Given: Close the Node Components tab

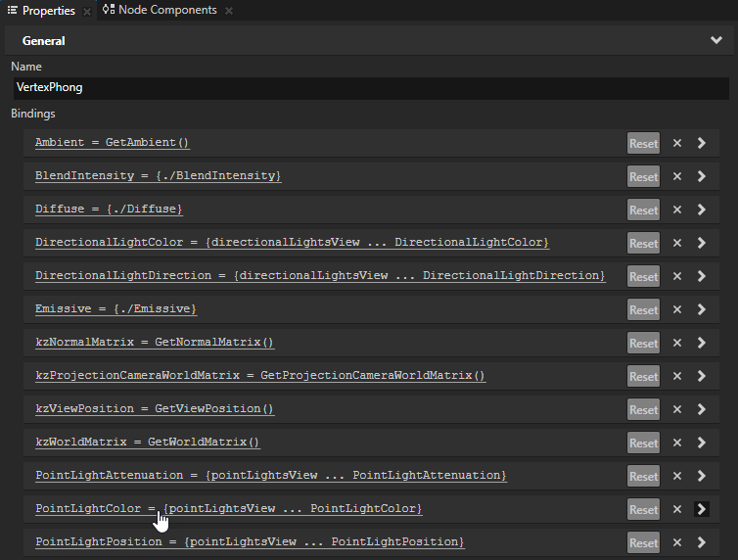Looking at the screenshot, I should [229, 11].
